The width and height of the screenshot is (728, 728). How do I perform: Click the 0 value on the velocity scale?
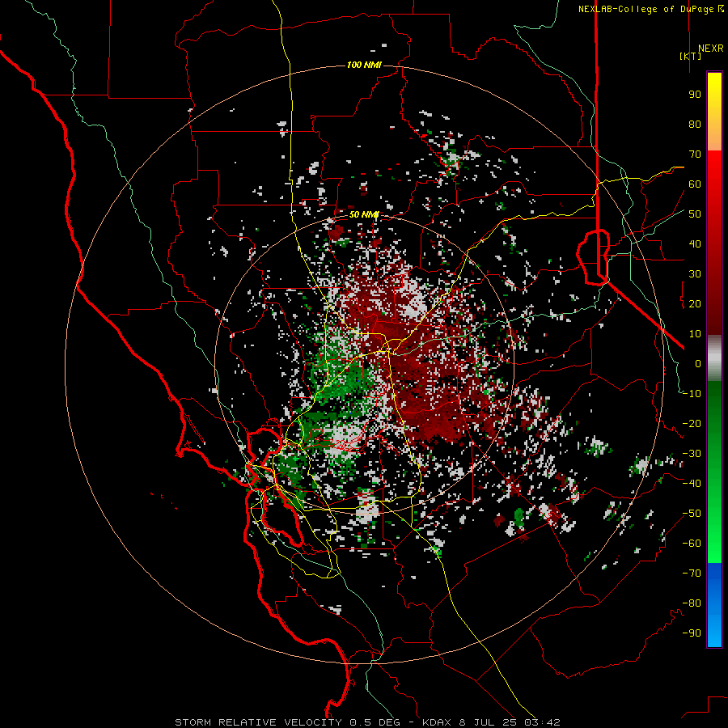pyautogui.click(x=698, y=364)
